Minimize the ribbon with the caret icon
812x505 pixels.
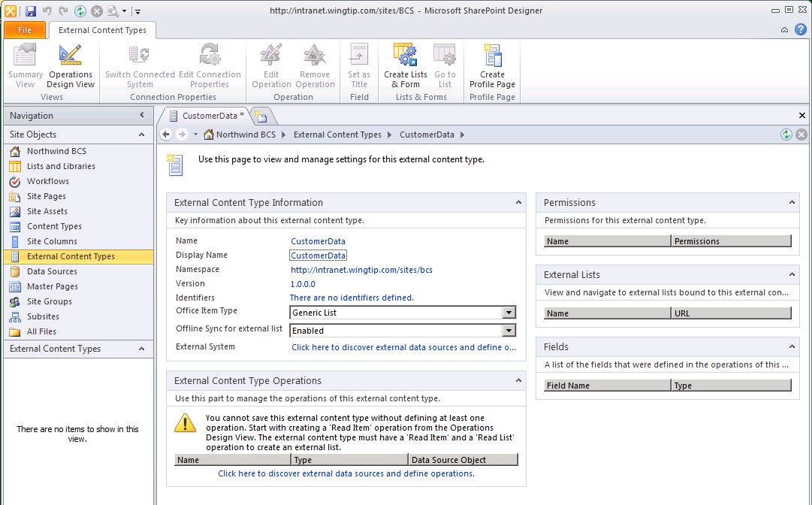point(784,30)
